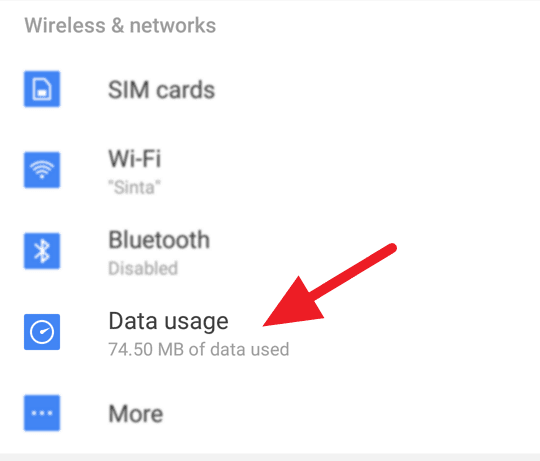Select "74.50 MB of data used" text

point(199,349)
